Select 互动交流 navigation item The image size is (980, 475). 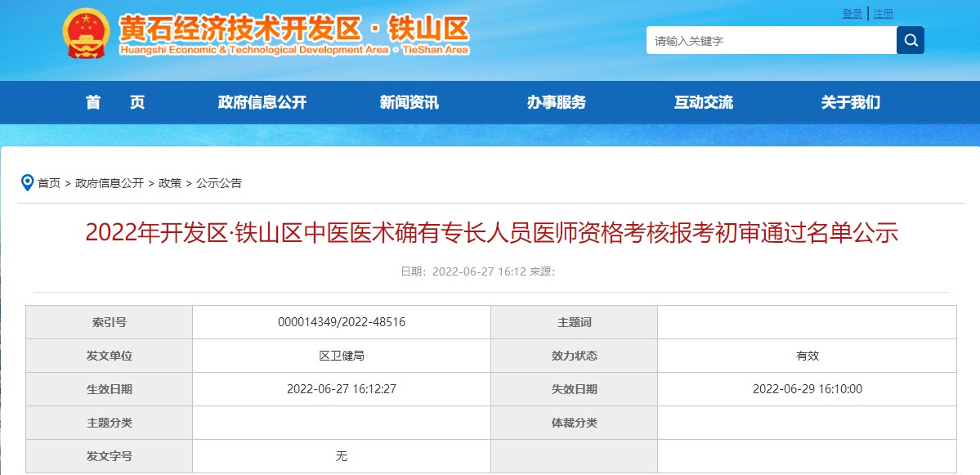(703, 102)
